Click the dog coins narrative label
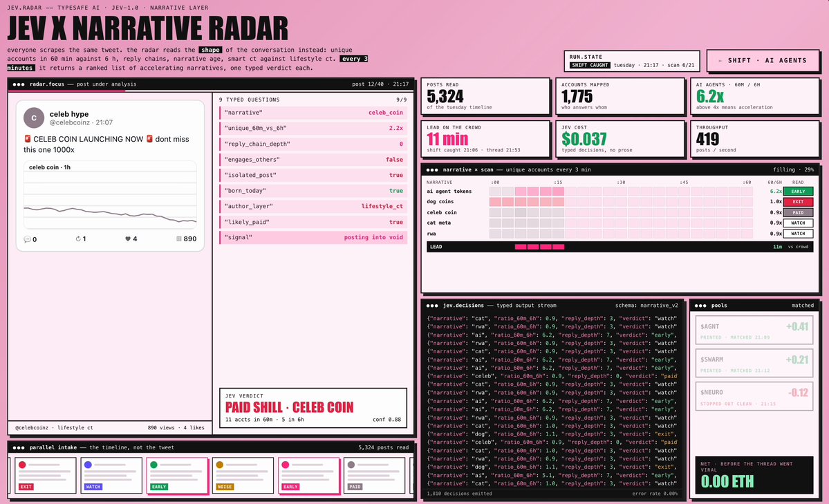The width and height of the screenshot is (829, 504). click(x=440, y=201)
